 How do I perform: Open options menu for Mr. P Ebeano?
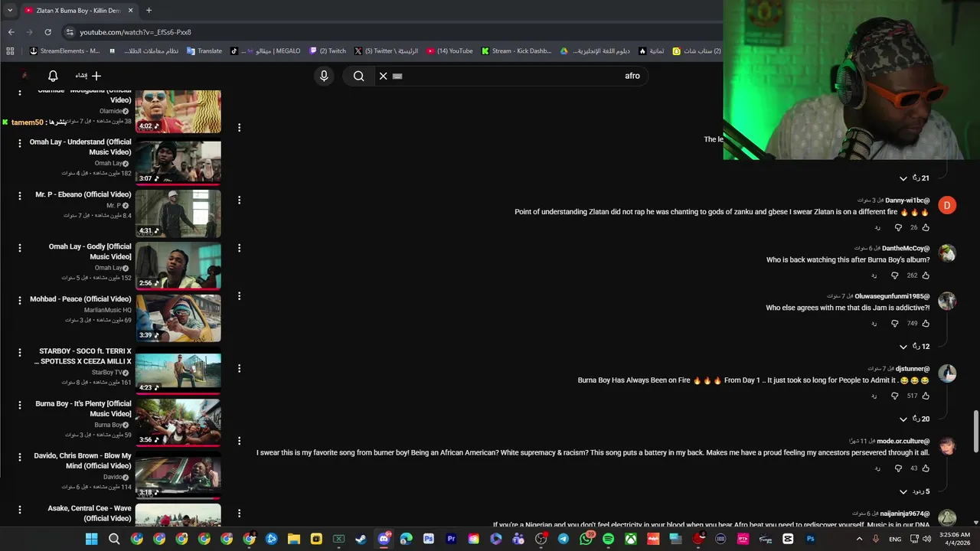(20, 196)
